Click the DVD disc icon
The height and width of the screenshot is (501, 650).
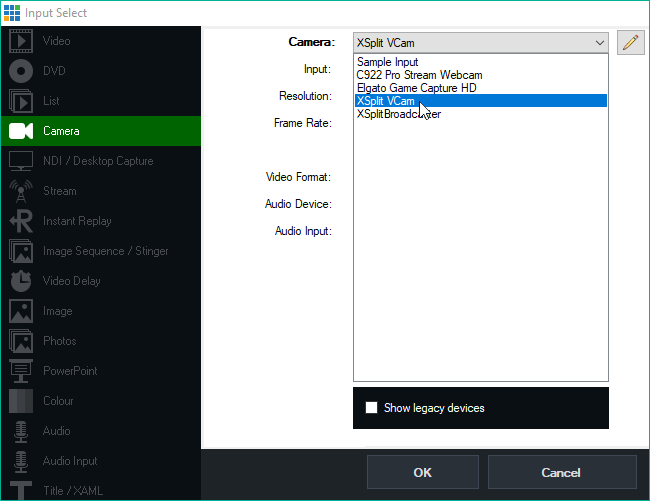pyautogui.click(x=21, y=71)
